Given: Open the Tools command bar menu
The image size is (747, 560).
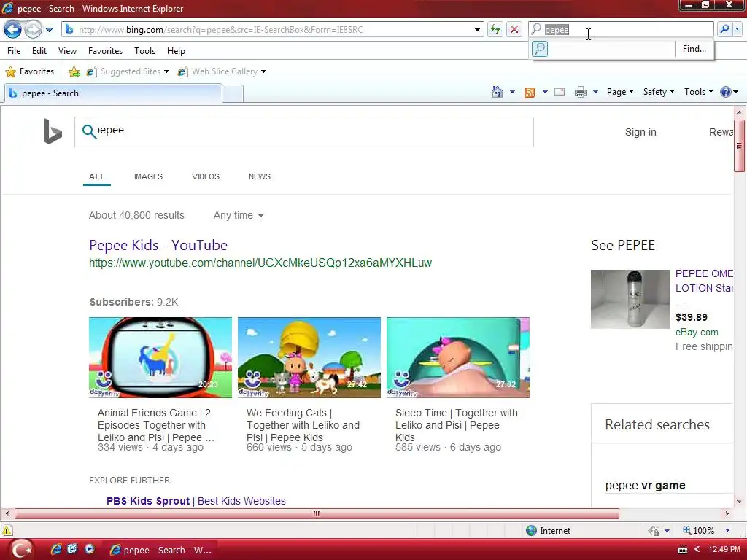Looking at the screenshot, I should coord(698,92).
